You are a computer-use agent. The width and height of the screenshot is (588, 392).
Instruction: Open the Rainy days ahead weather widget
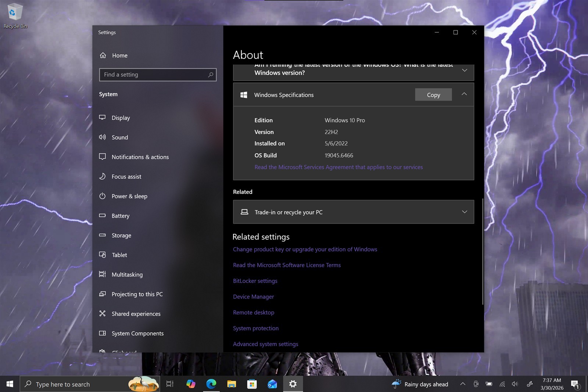tap(420, 384)
